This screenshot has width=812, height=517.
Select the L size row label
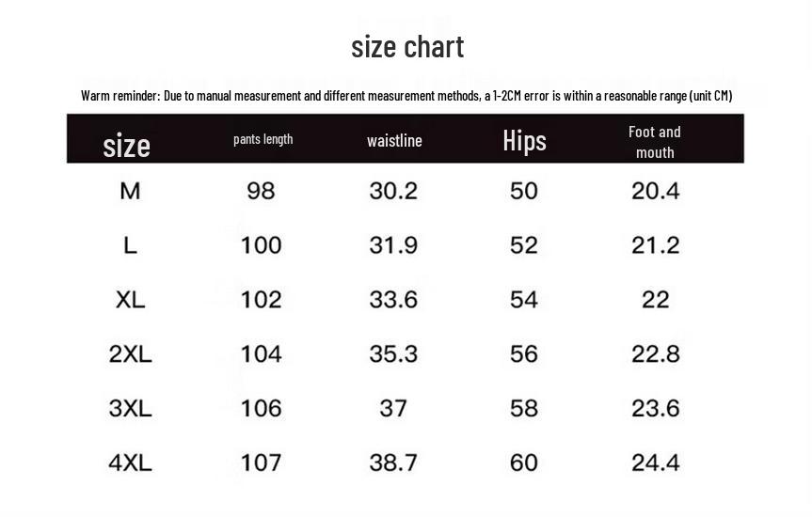pyautogui.click(x=130, y=245)
